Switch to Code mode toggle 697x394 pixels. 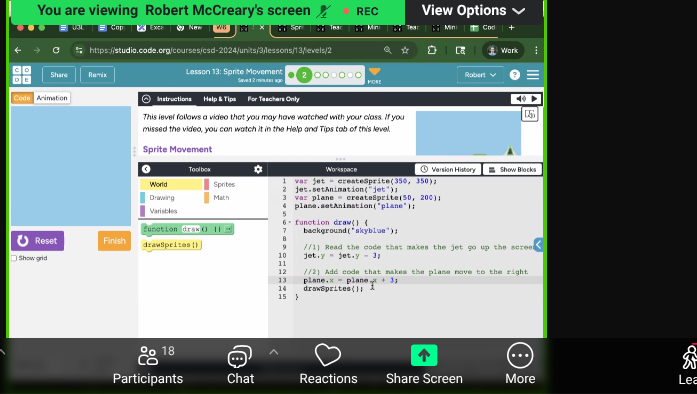pyautogui.click(x=22, y=98)
